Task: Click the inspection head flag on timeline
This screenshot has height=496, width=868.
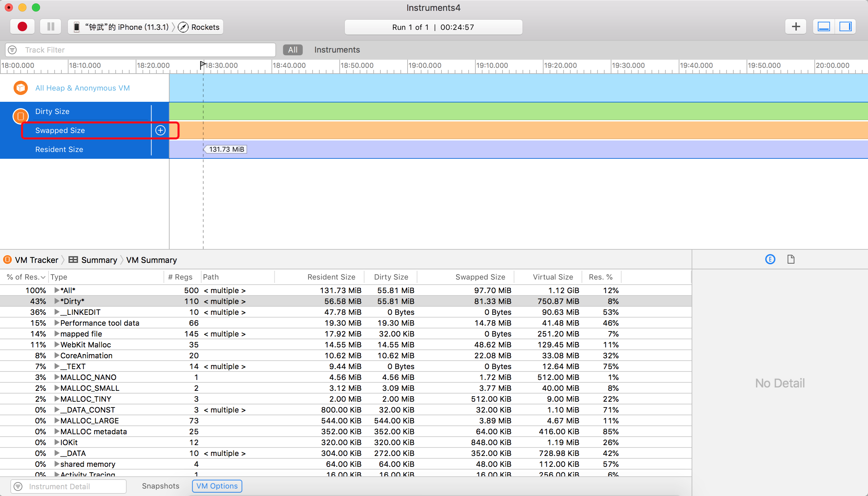Action: click(x=202, y=64)
